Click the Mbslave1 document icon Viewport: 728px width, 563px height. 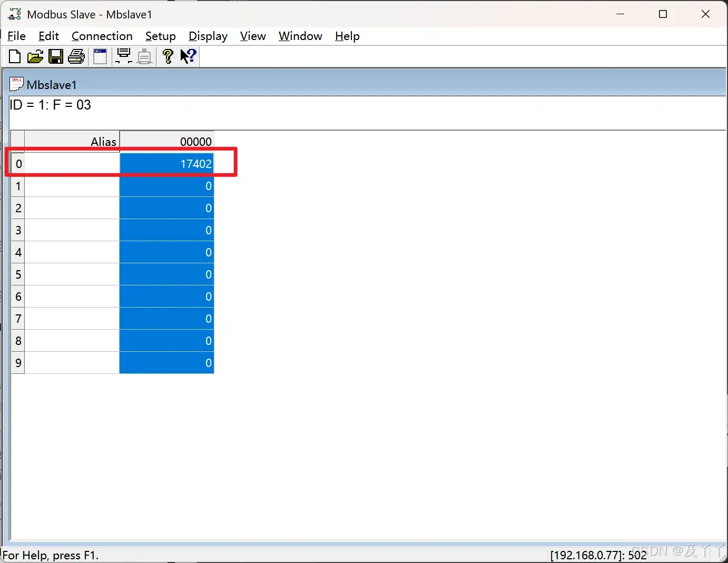pyautogui.click(x=16, y=83)
